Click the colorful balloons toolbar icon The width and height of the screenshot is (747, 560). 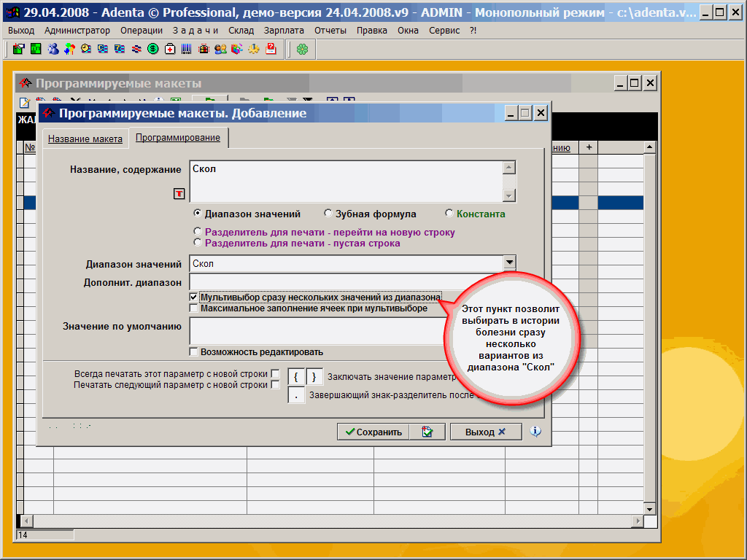point(69,49)
